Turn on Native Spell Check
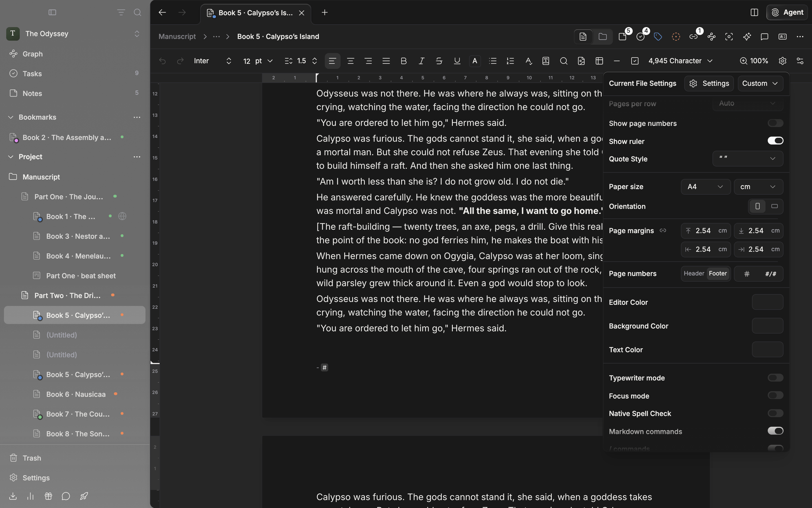 tap(775, 413)
